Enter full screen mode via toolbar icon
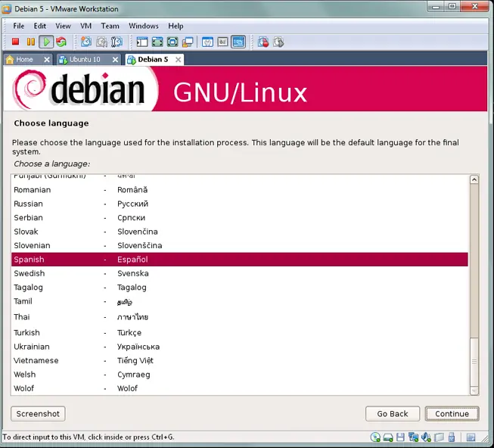Image resolution: width=494 pixels, height=448 pixels. (x=157, y=42)
